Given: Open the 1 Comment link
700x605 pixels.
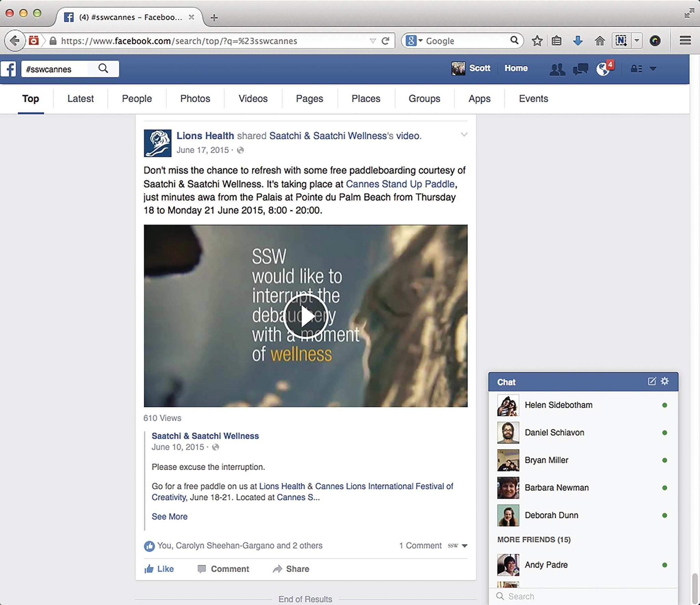Looking at the screenshot, I should pyautogui.click(x=420, y=546).
